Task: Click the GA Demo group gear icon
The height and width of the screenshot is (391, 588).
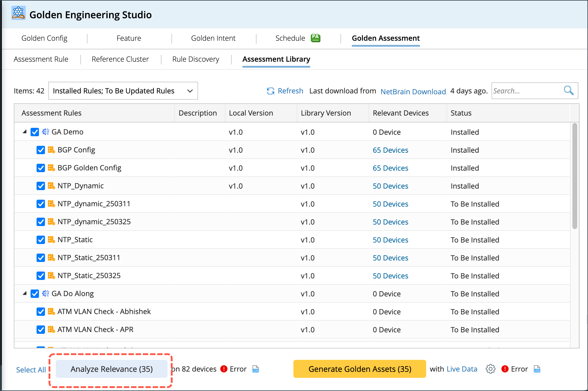Action: (x=45, y=132)
